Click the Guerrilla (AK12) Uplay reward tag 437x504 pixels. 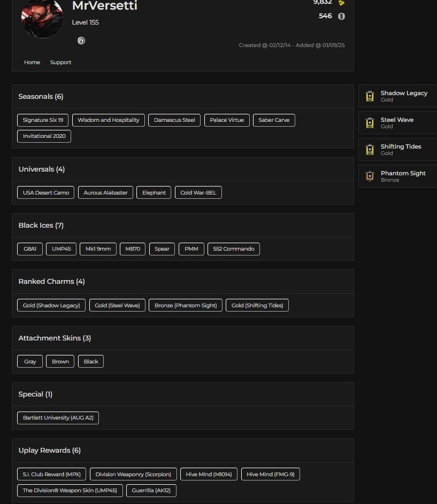[151, 491]
